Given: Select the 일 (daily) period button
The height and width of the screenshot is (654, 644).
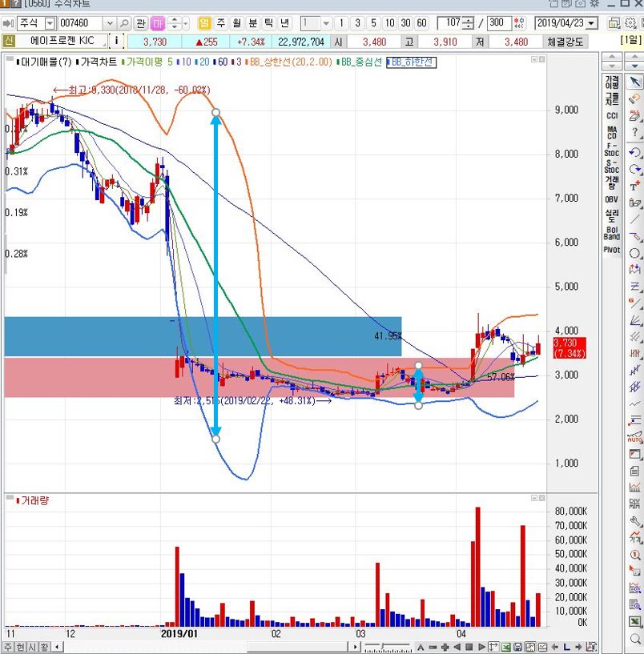Looking at the screenshot, I should coord(204,23).
